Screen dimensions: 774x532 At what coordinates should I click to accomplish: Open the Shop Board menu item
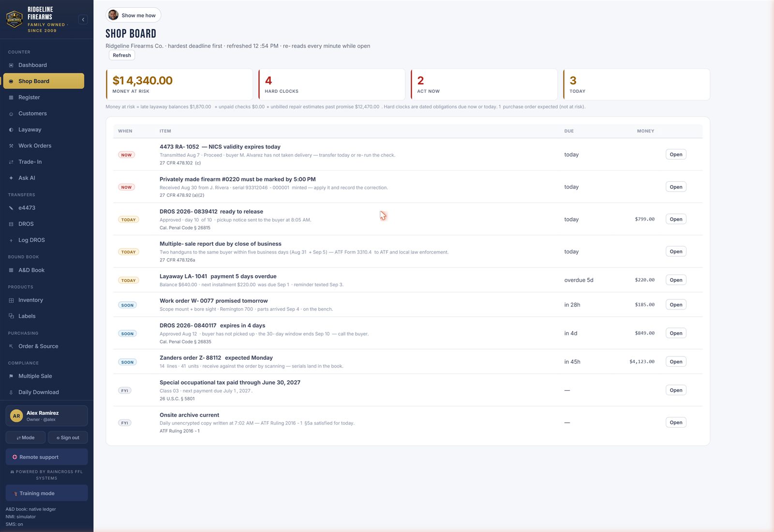click(x=44, y=81)
